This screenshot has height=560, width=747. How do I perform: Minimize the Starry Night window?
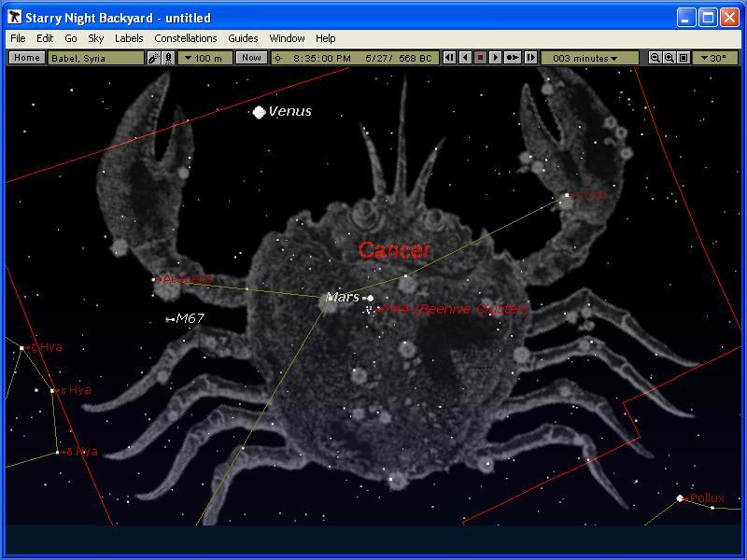click(686, 18)
